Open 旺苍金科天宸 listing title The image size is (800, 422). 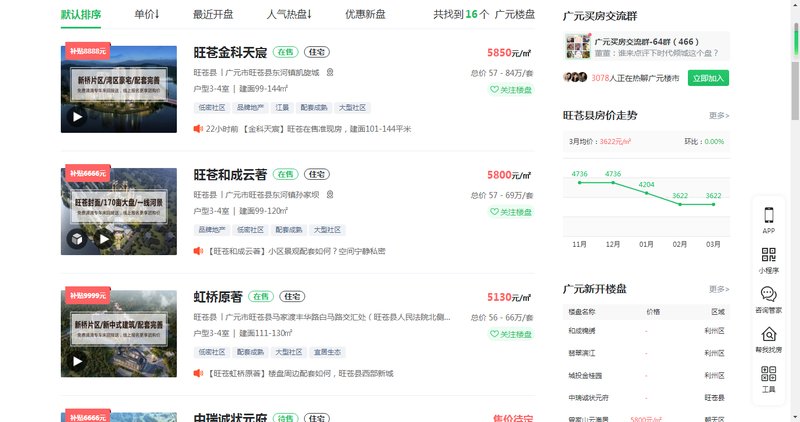(230, 53)
